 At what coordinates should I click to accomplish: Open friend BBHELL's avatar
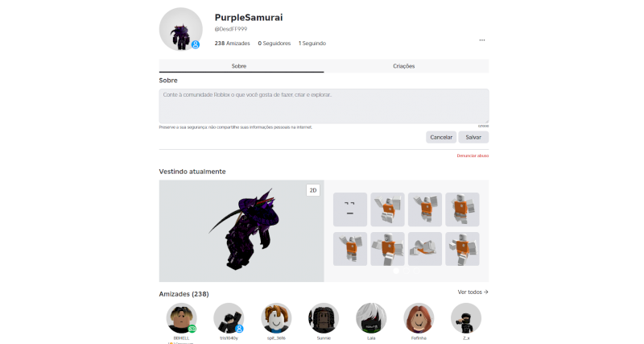coord(182,318)
